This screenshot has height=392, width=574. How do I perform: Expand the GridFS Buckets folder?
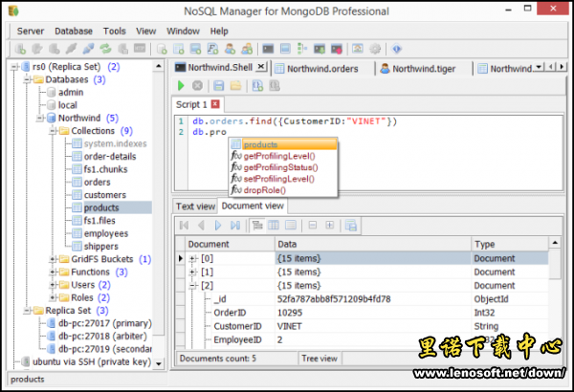coord(53,259)
